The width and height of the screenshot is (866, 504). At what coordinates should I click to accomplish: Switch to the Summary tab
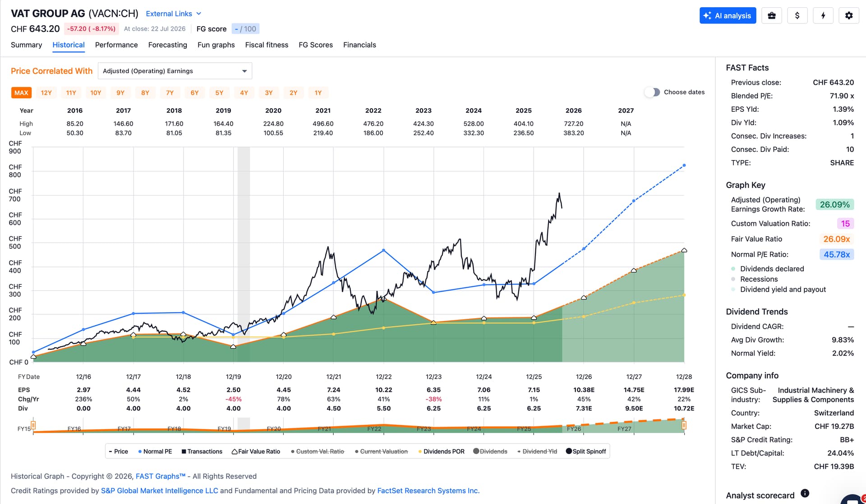26,45
